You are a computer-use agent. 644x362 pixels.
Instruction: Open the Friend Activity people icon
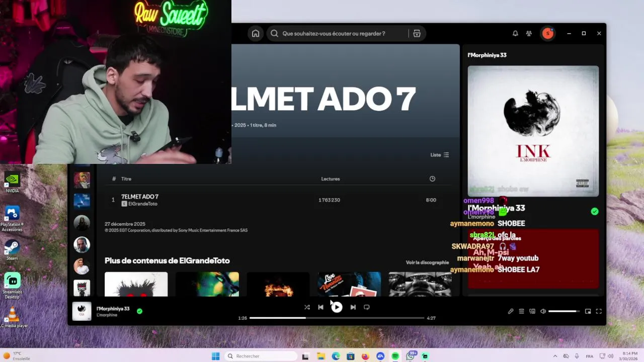529,34
